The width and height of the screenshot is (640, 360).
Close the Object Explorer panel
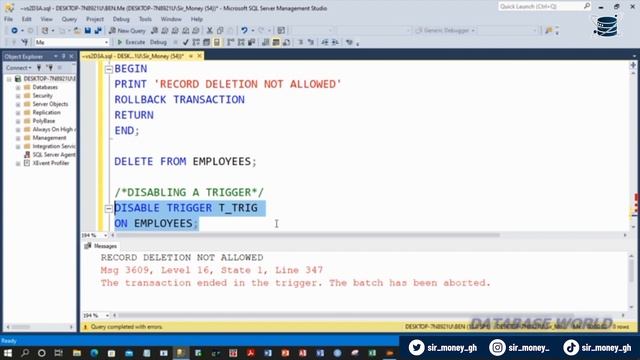click(x=71, y=56)
